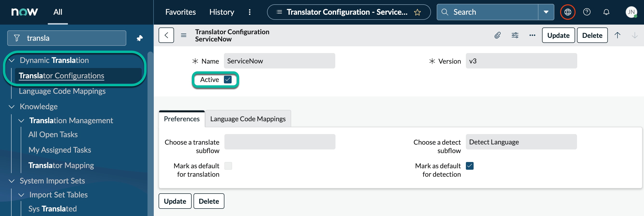This screenshot has width=644, height=216.
Task: Collapse the Dynamic Translation section
Action: [12, 60]
